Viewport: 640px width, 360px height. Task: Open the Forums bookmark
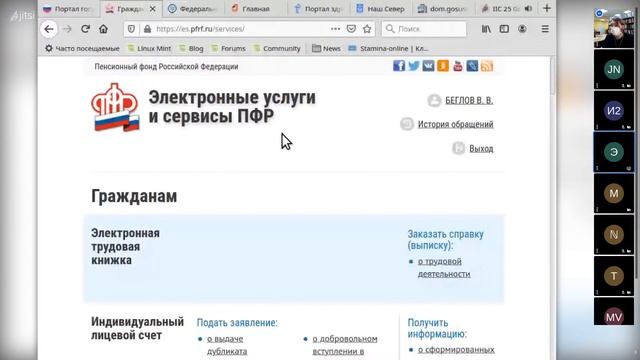tap(229, 49)
